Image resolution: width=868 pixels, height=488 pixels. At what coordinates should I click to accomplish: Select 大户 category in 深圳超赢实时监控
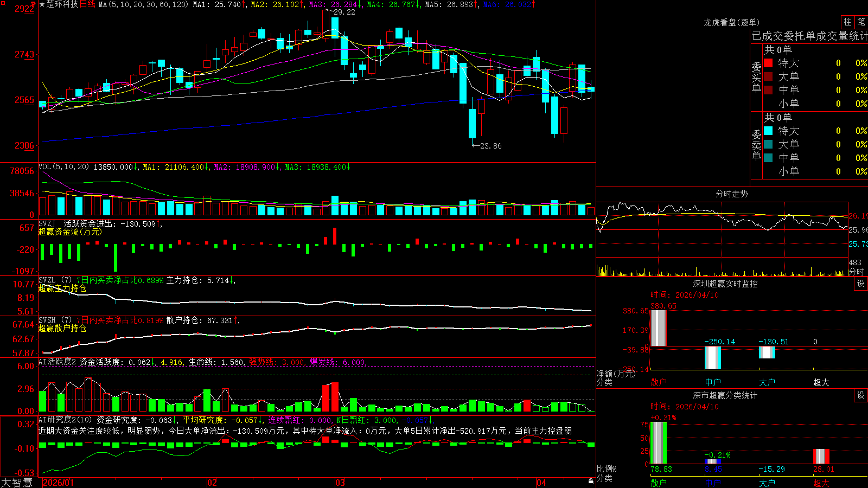767,382
